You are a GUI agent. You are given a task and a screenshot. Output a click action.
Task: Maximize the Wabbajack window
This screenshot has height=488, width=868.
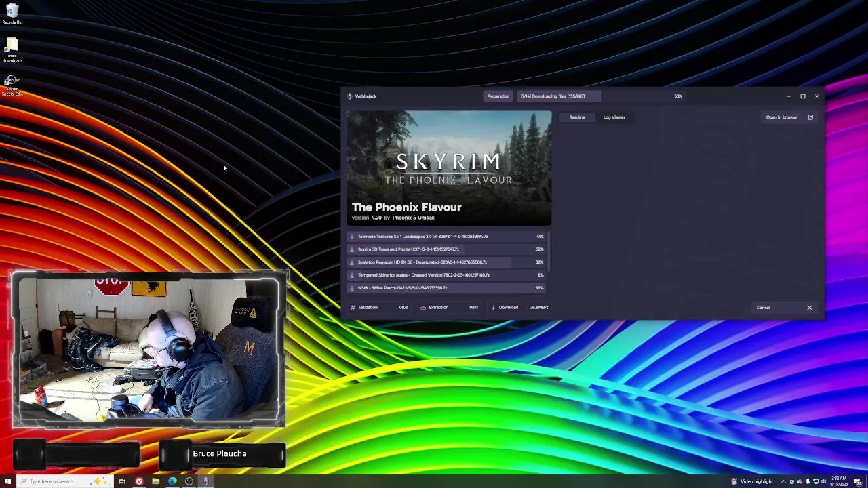tap(803, 96)
